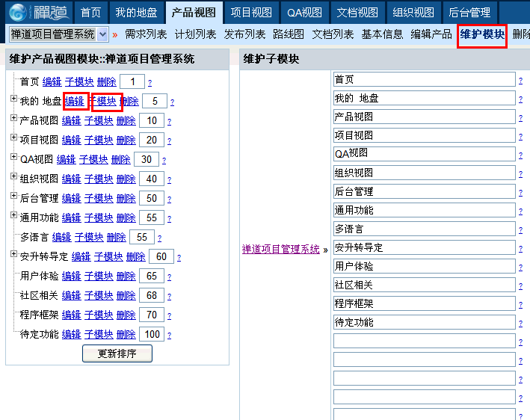Click the 禅道项目管理系统 breadcrumb link

click(x=280, y=250)
